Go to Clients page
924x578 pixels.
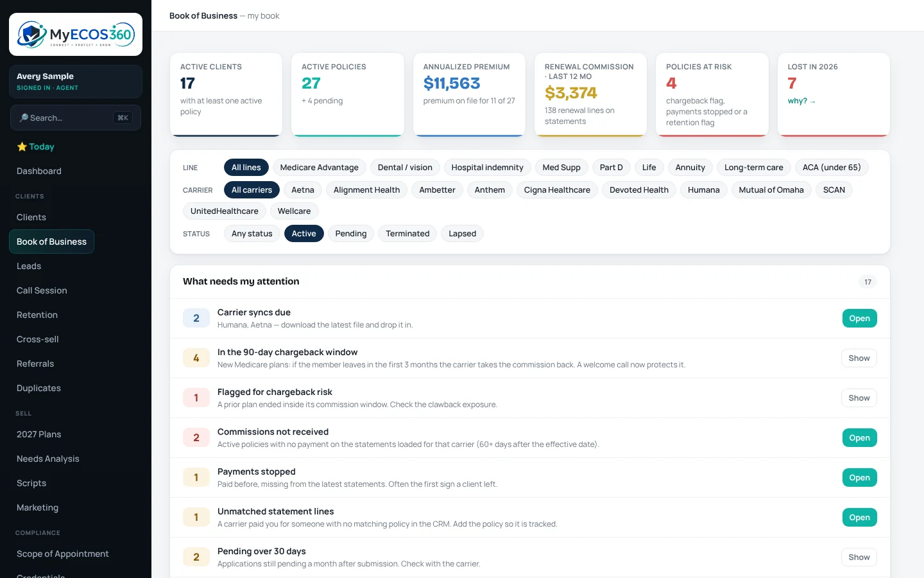pyautogui.click(x=31, y=217)
